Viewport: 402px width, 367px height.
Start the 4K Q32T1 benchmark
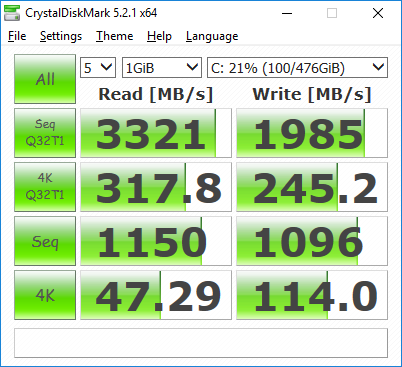click(x=45, y=187)
